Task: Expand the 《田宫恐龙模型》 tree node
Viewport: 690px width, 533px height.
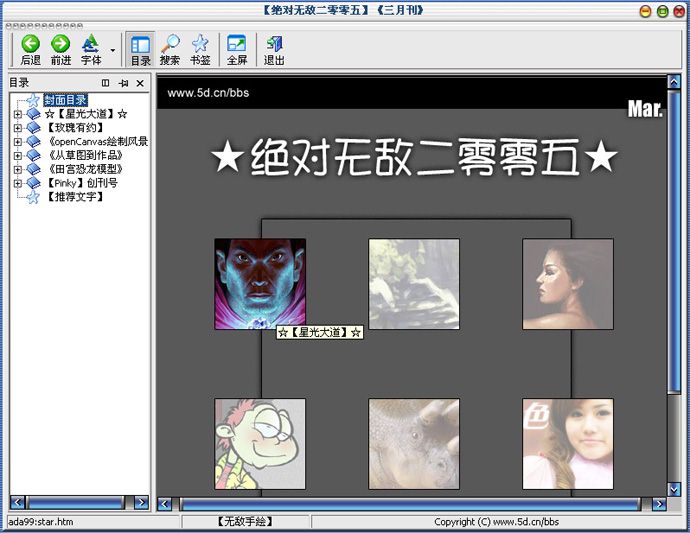Action: click(18, 169)
